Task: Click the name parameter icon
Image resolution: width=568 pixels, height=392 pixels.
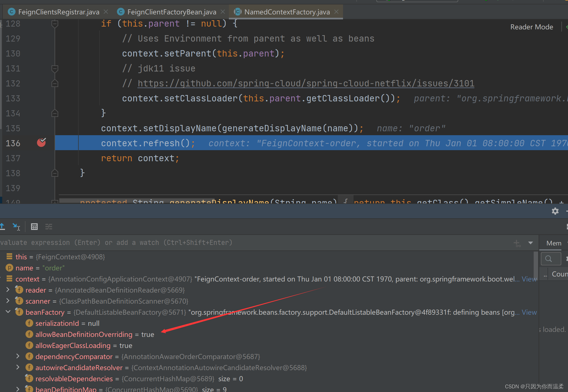Action: tap(9, 268)
